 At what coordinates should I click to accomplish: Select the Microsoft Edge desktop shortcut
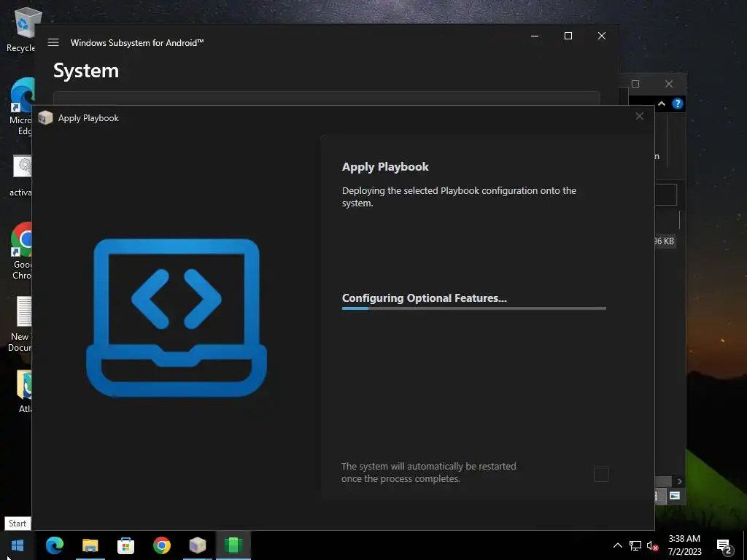(21, 106)
